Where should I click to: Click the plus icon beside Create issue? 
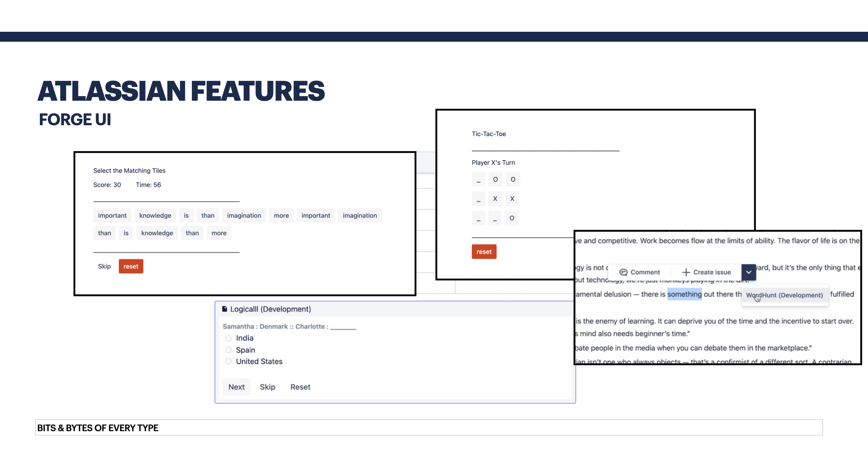[x=686, y=272]
